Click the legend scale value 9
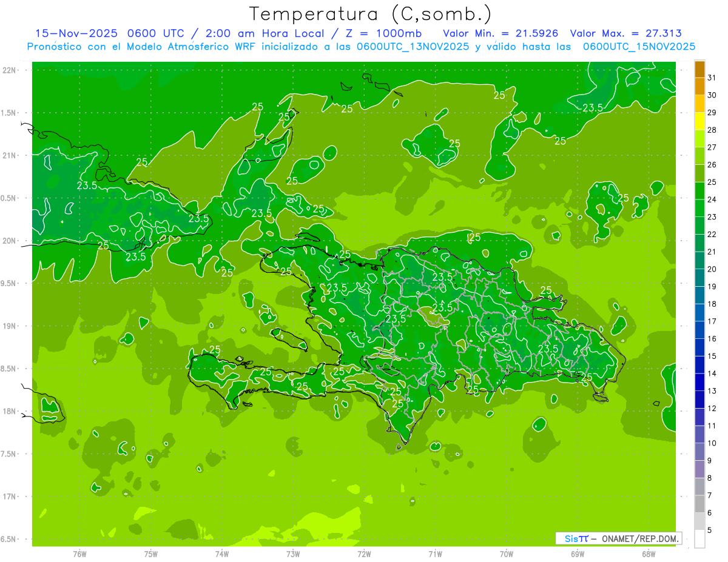The image size is (728, 562). coord(710,461)
